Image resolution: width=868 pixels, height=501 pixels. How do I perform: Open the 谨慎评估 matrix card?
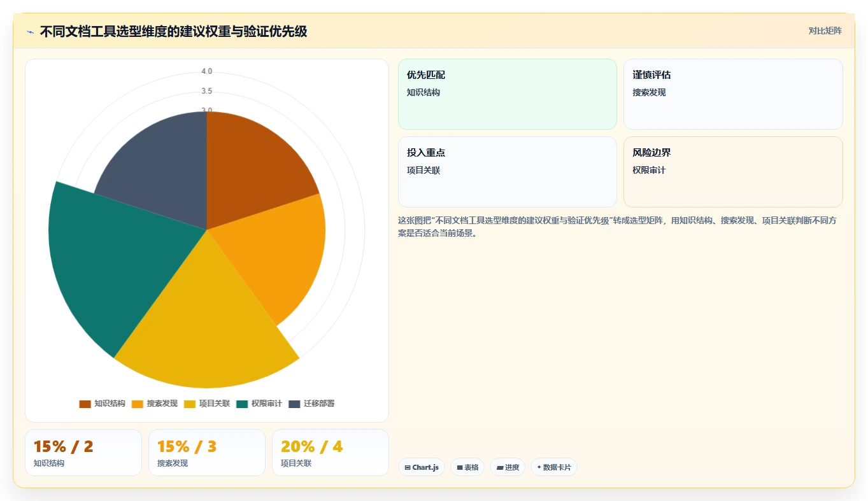click(x=733, y=94)
